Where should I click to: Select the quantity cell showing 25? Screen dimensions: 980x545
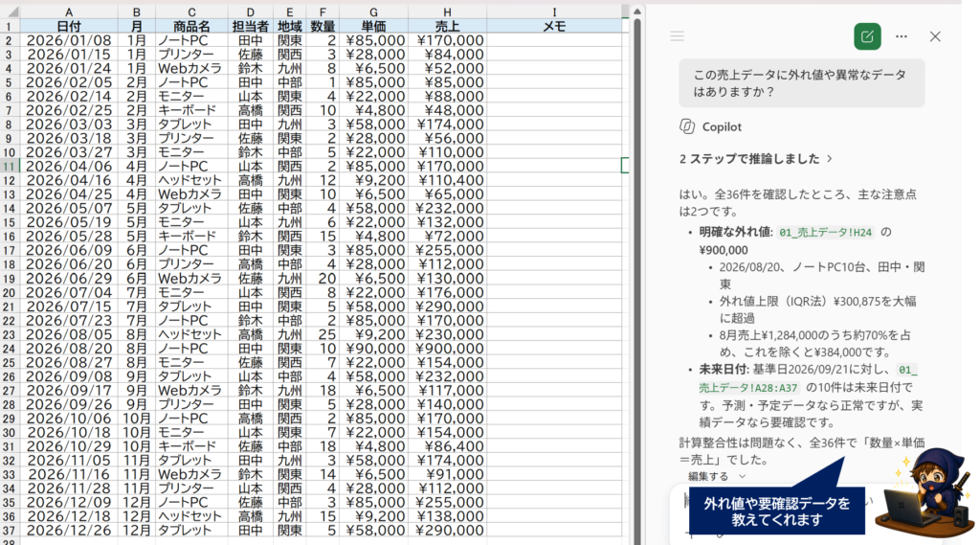pyautogui.click(x=323, y=334)
